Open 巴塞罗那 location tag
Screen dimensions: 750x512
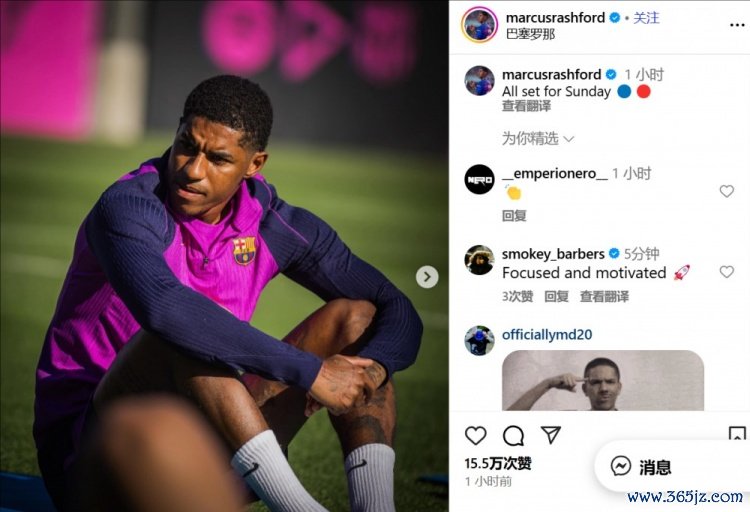(x=530, y=34)
